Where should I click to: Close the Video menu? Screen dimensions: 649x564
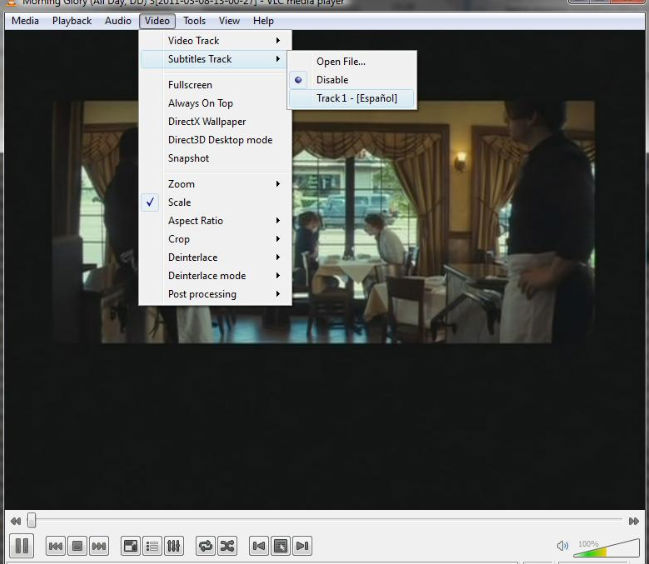(x=157, y=21)
